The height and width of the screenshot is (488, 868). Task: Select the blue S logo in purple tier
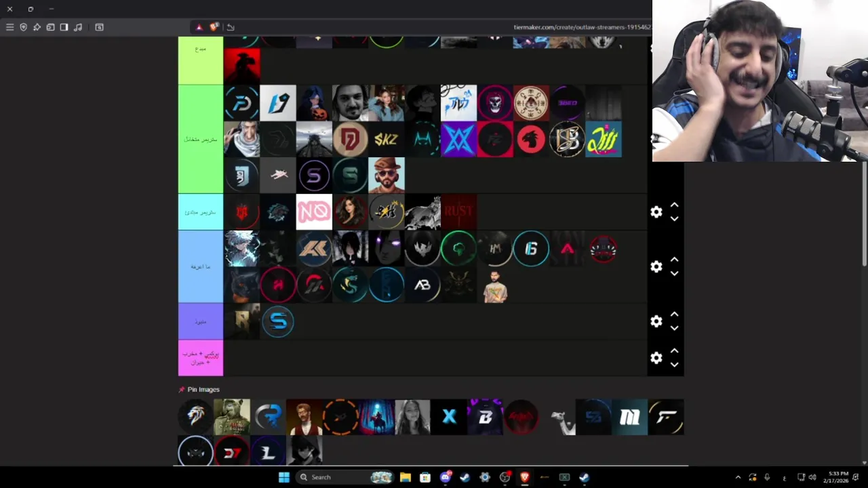pos(278,321)
